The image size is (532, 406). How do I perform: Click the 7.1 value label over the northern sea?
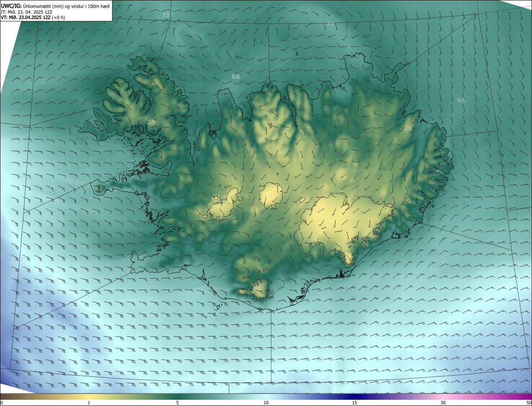(330, 24)
